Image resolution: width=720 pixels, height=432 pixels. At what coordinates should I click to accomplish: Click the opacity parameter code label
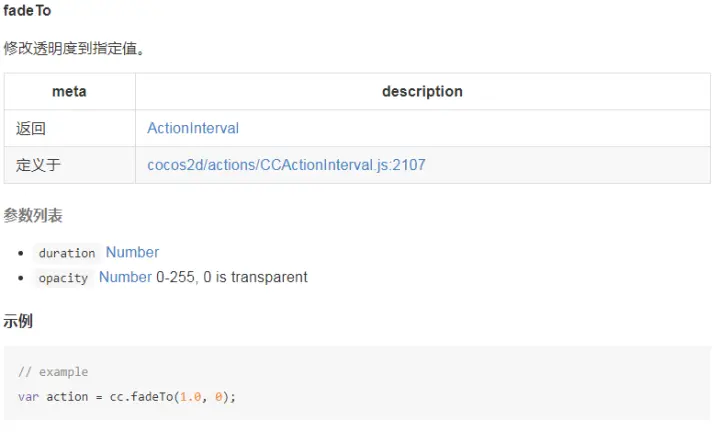pyautogui.click(x=63, y=278)
